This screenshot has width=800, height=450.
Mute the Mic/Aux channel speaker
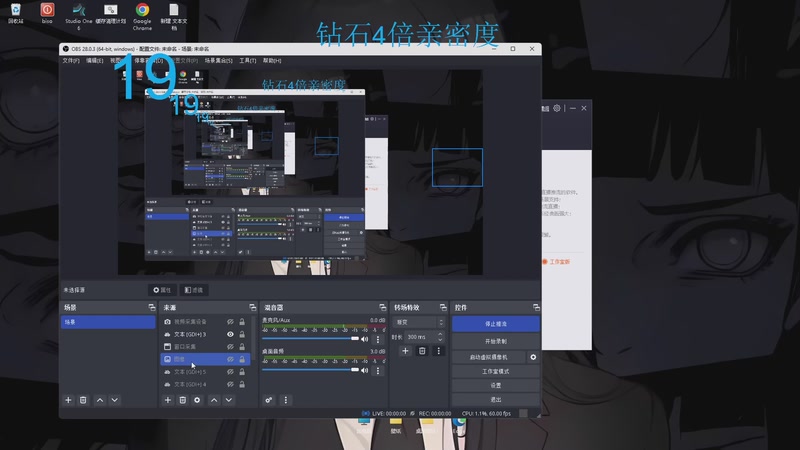tap(364, 339)
